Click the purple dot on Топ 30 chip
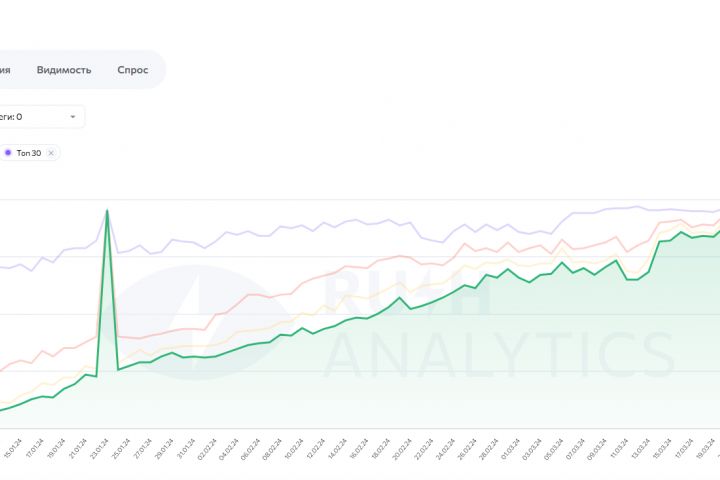Viewport: 720px width, 480px height. pyautogui.click(x=8, y=152)
